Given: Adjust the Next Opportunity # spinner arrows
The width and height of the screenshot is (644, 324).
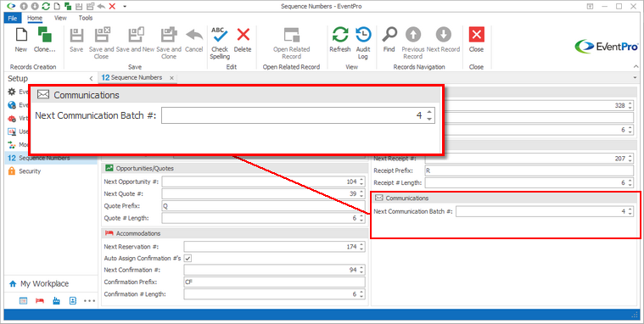Looking at the screenshot, I should pyautogui.click(x=361, y=182).
